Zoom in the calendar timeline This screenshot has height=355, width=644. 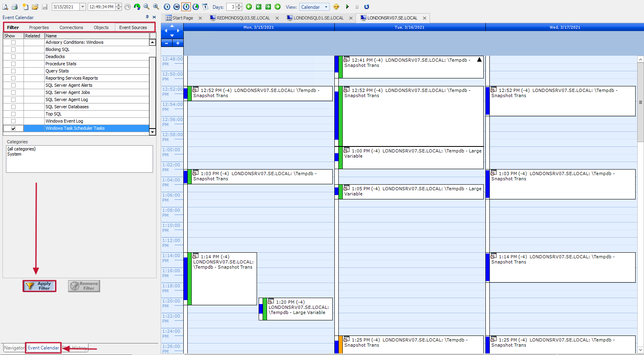(156, 7)
